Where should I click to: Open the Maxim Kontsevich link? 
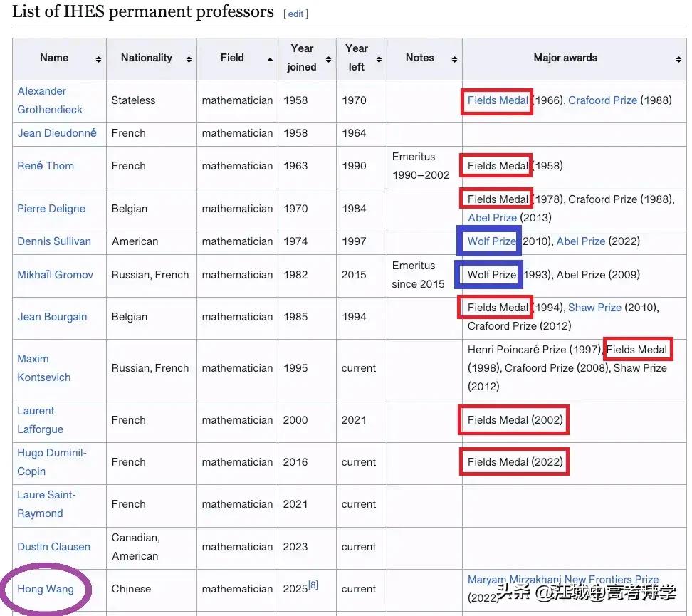[x=43, y=368]
